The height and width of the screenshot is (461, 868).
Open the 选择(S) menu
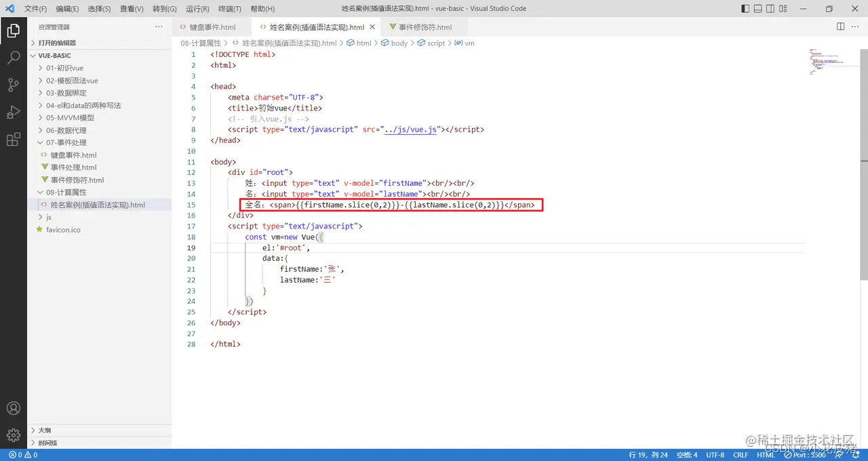(x=99, y=9)
